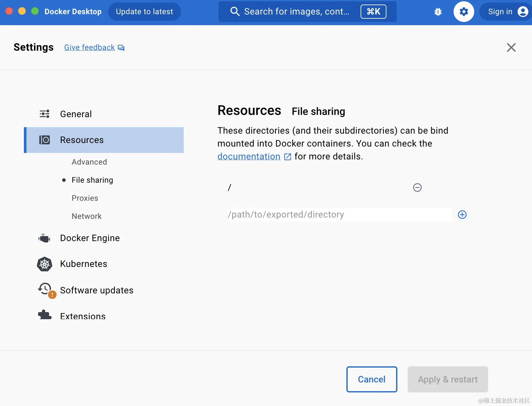Click the Cancel button
This screenshot has width=532, height=406.
372,379
